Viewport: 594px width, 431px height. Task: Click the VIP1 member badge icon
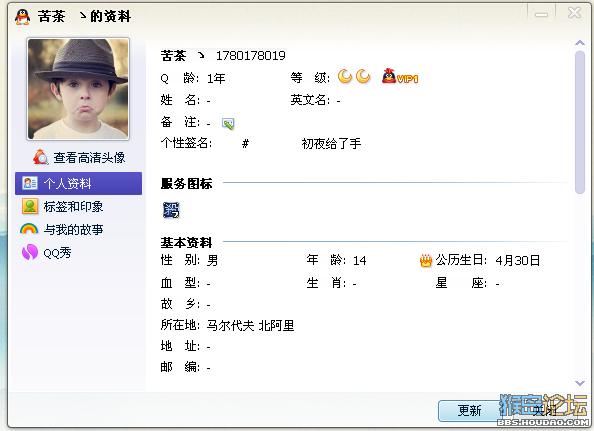pos(400,77)
